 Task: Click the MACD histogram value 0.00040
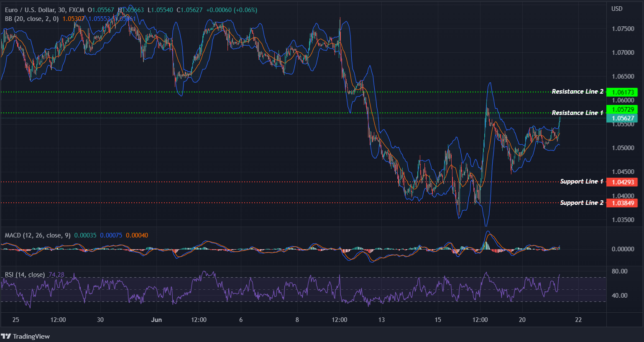click(137, 235)
